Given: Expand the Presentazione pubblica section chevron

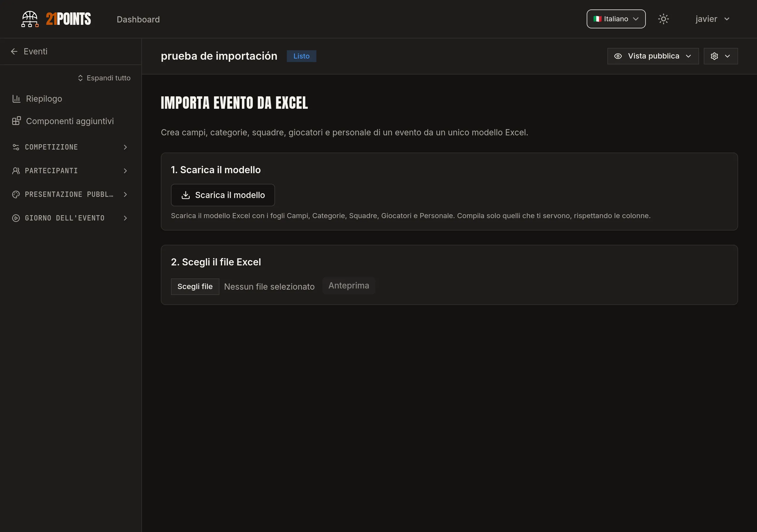Looking at the screenshot, I should (125, 194).
